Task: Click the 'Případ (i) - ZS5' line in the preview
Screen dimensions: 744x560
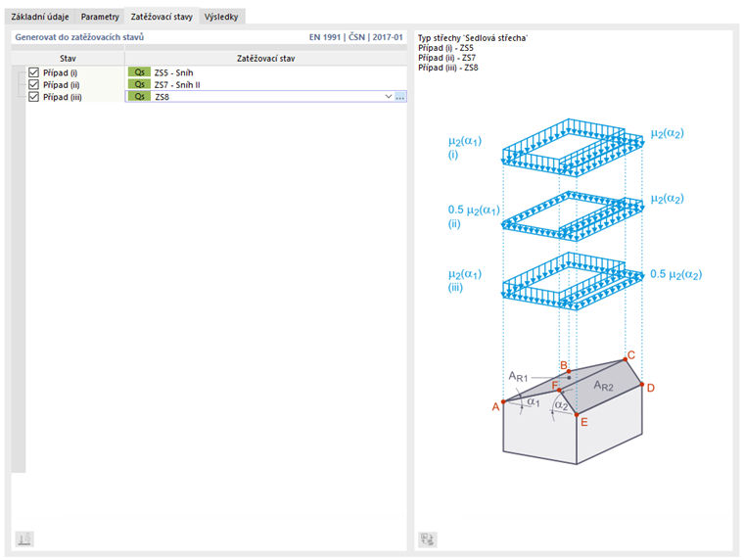Action: (445, 48)
